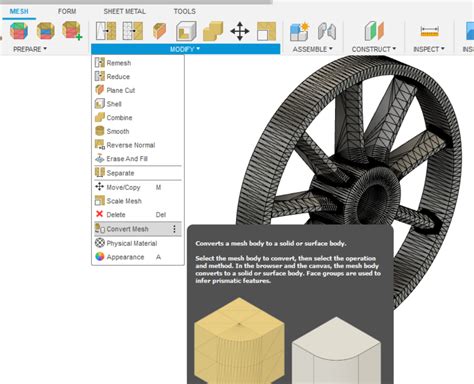
Task: Expand the Assemble dropdown
Action: point(313,49)
